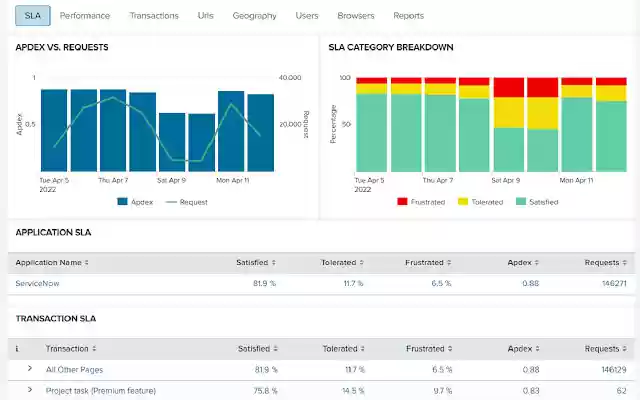Switch to the Performance tab
Viewport: 640px width, 400px height.
(85, 16)
